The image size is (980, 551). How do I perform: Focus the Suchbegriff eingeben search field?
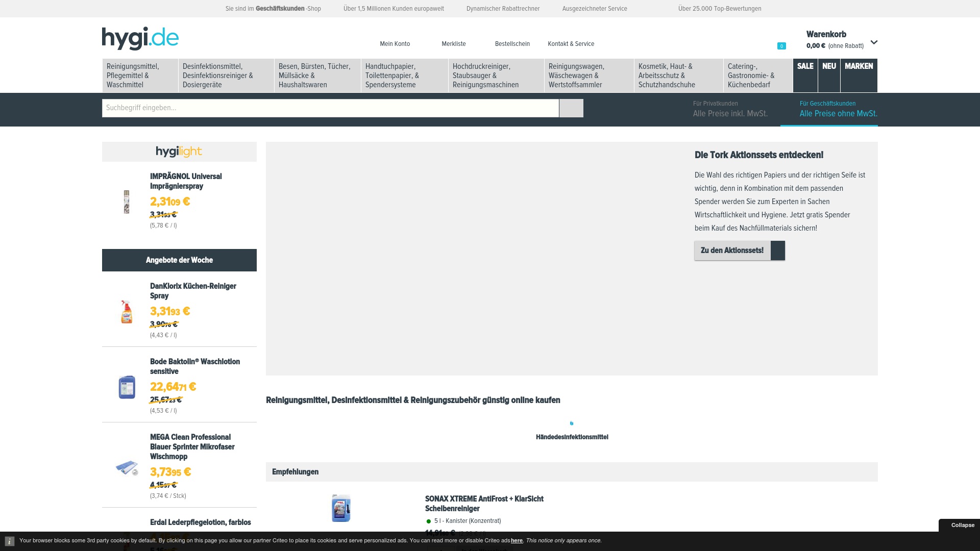click(x=330, y=108)
